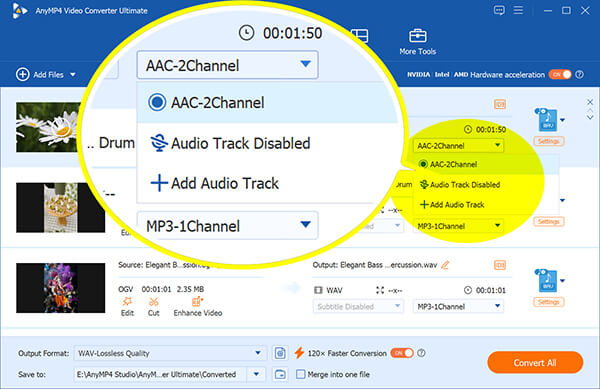Open the hamburger menu in title bar

tap(518, 10)
